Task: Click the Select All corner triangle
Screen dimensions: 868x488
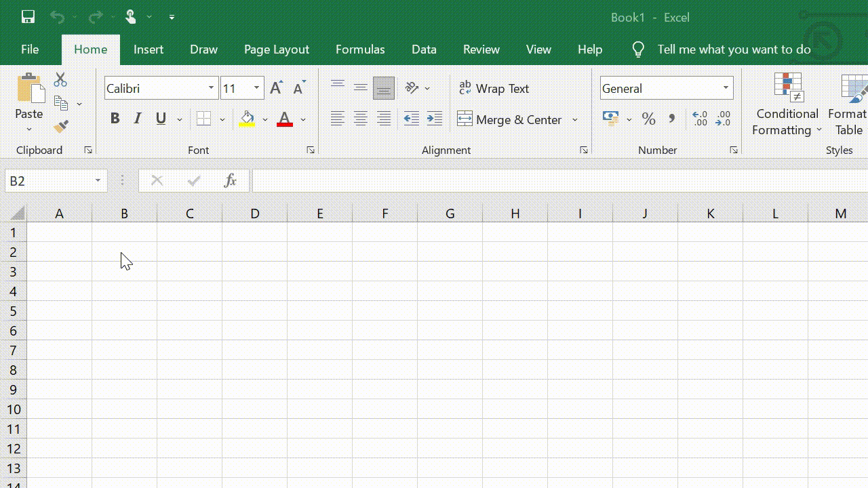Action: coord(16,213)
